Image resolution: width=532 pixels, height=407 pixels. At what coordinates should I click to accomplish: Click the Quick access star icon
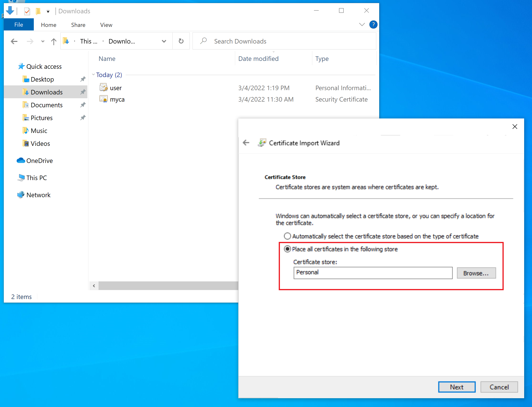point(21,66)
